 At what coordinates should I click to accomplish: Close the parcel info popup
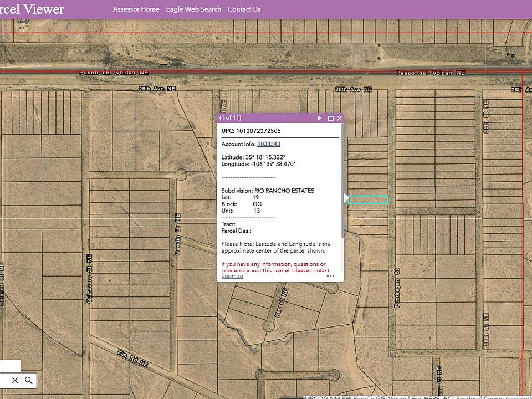(x=339, y=118)
